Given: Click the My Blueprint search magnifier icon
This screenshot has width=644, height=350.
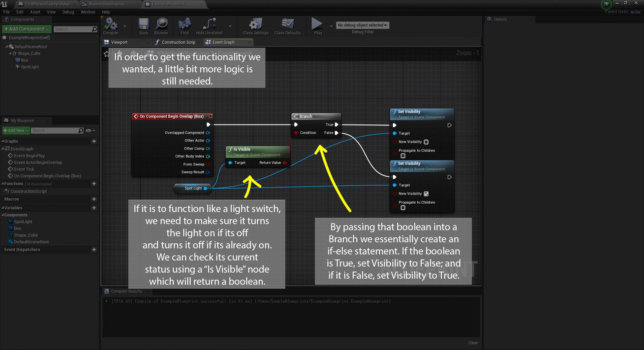Looking at the screenshot, I should point(81,131).
